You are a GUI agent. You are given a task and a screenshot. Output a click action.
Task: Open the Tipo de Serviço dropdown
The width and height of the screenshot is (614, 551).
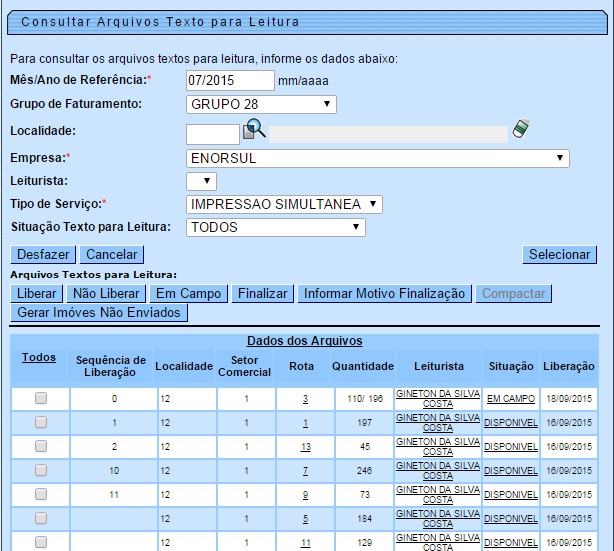[284, 204]
